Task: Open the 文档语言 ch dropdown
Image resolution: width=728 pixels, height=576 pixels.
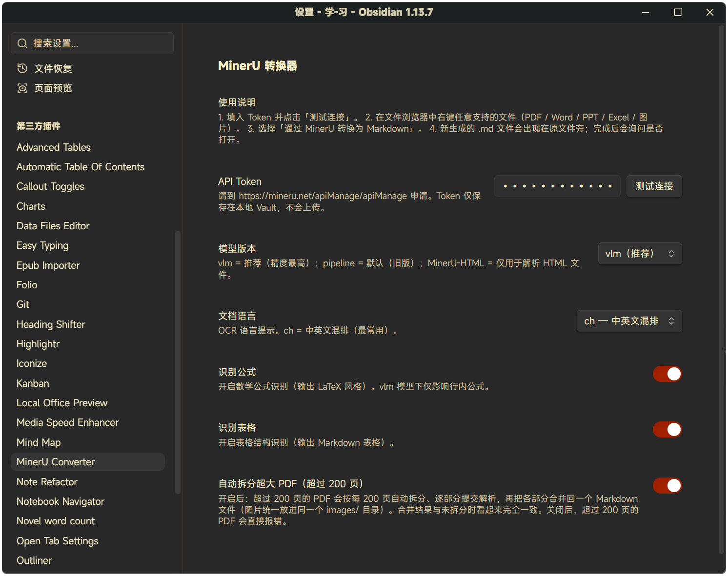Action: 629,321
